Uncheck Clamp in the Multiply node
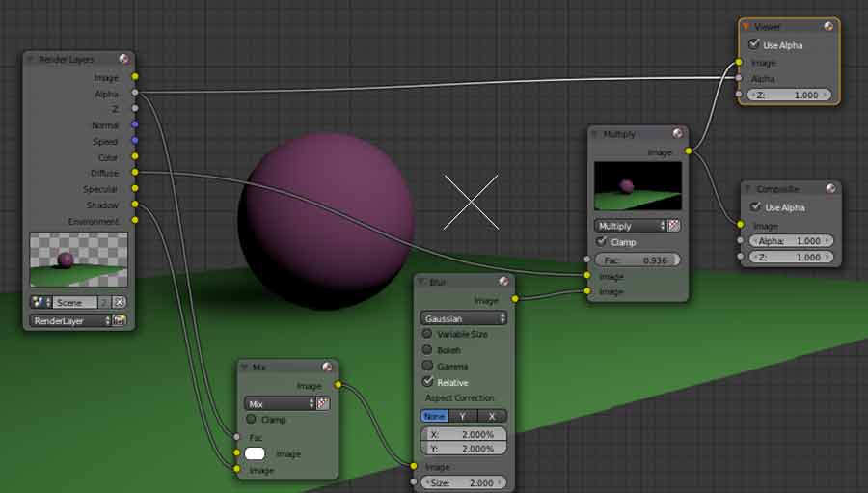 tap(602, 242)
